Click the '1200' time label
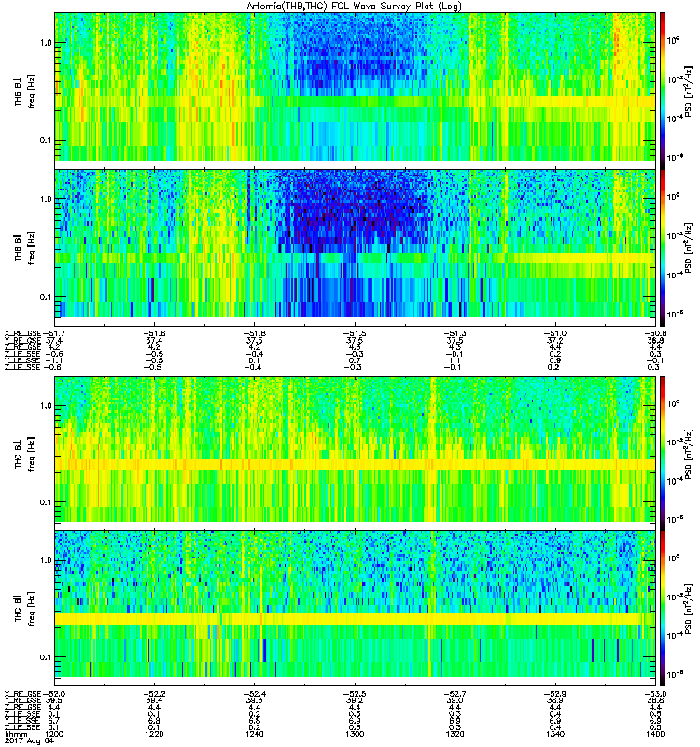The image size is (700, 747). pyautogui.click(x=54, y=734)
